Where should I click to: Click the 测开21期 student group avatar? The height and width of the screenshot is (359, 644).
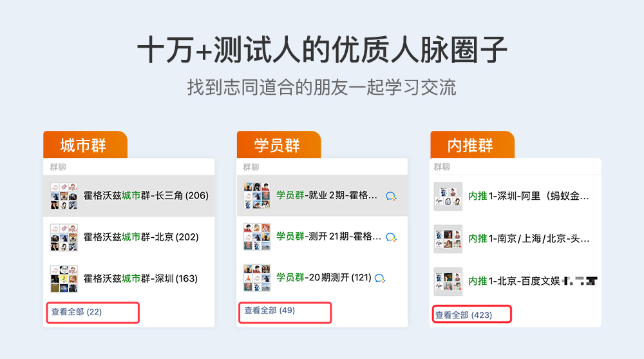257,237
